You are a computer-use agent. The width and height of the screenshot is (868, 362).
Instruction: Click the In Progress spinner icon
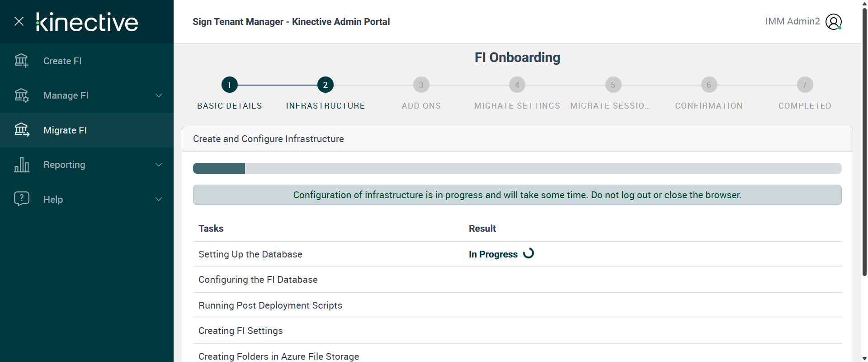tap(528, 253)
